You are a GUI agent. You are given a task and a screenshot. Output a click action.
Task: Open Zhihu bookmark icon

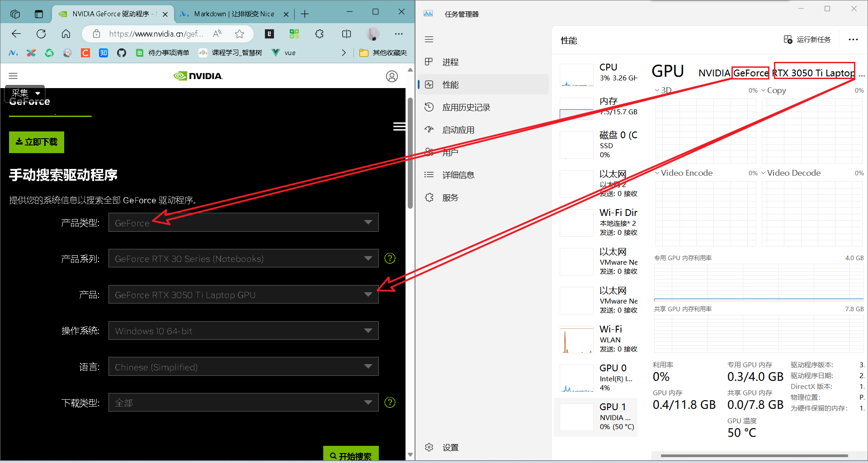click(104, 53)
